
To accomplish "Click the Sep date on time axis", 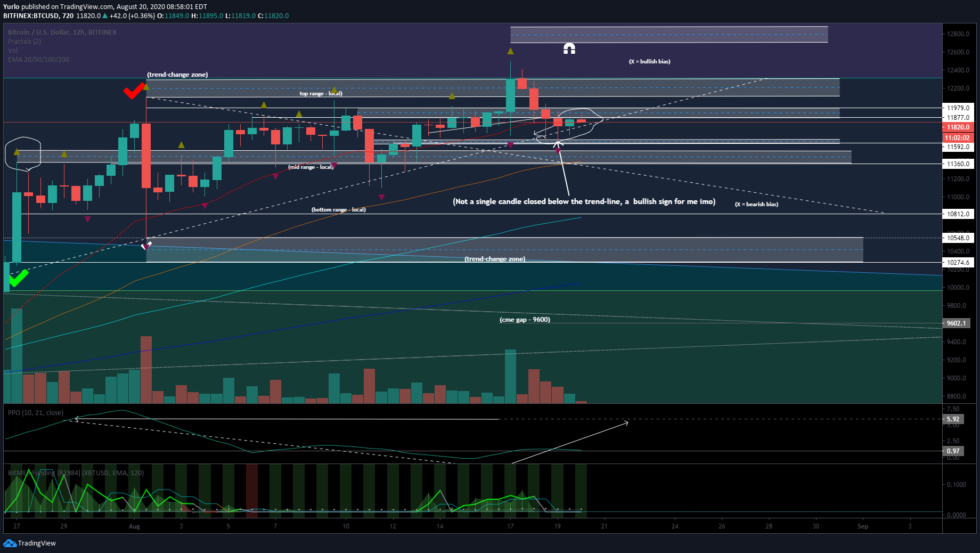I will [863, 526].
